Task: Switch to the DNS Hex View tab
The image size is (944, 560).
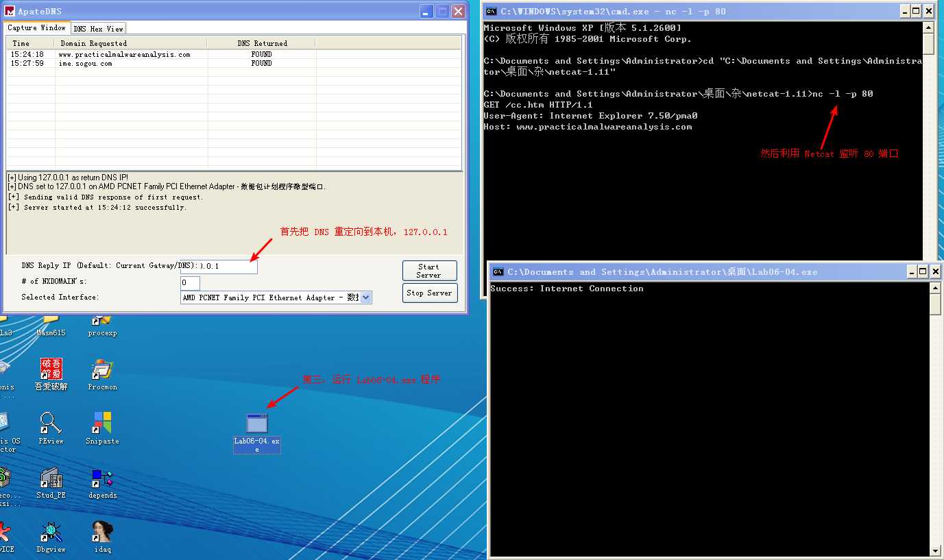Action: (x=98, y=29)
